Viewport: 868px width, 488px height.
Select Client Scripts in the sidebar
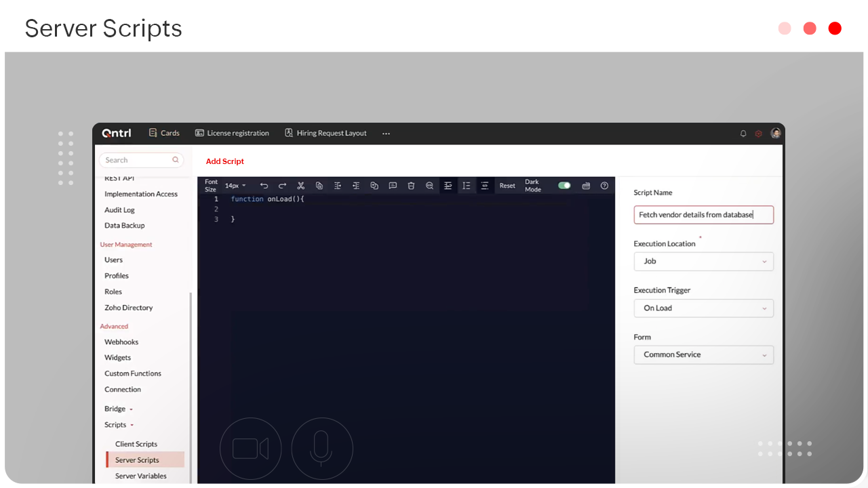pos(136,443)
